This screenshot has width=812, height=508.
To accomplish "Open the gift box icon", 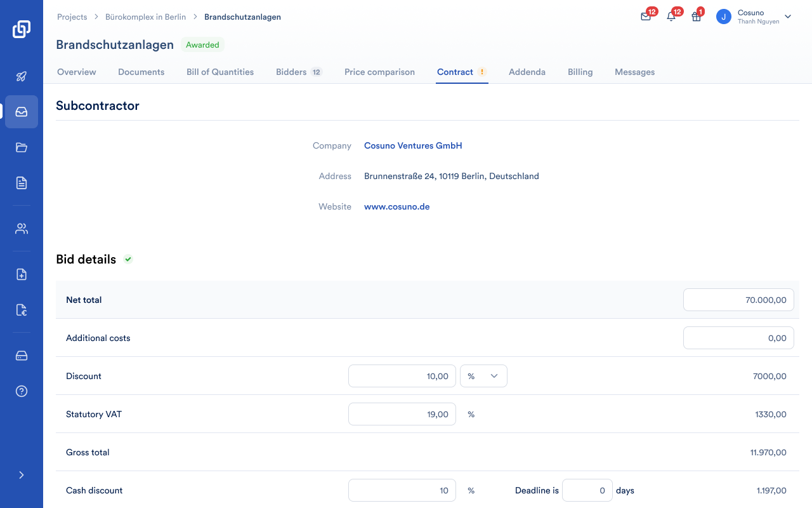I will [697, 17].
